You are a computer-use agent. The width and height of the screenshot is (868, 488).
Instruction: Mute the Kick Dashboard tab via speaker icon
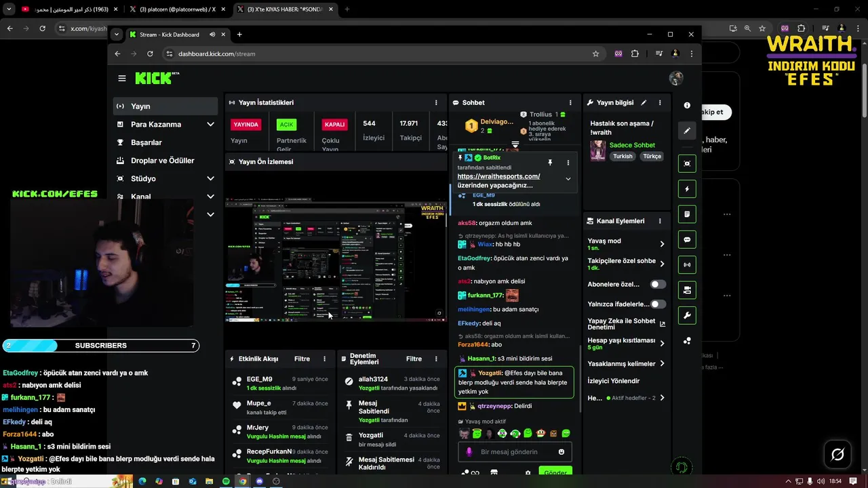212,35
